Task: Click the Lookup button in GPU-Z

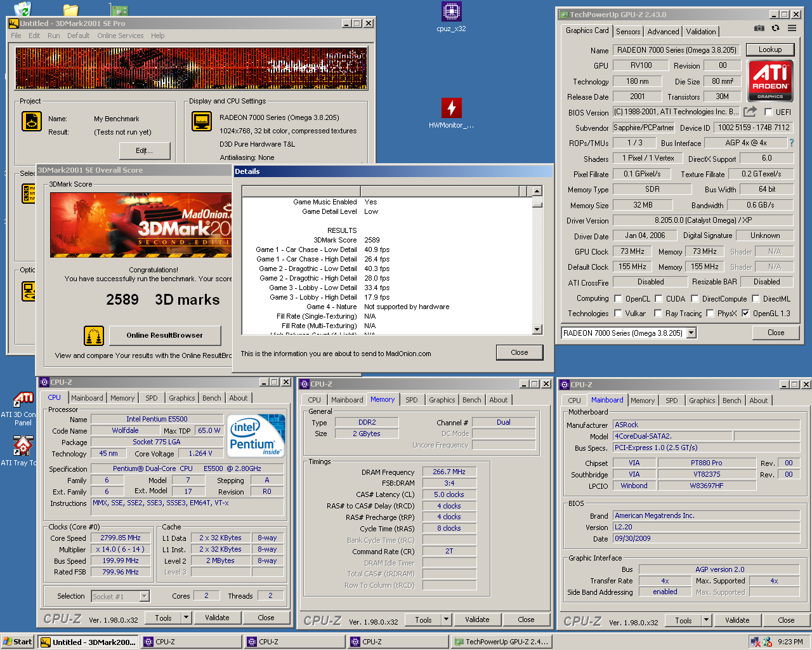Action: pyautogui.click(x=770, y=50)
